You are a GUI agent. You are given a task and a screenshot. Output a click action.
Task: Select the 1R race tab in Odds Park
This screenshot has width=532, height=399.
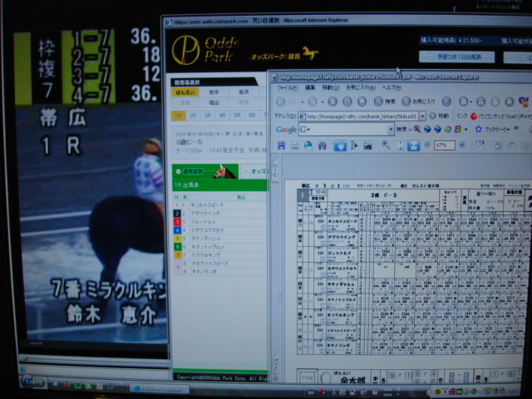[178, 116]
